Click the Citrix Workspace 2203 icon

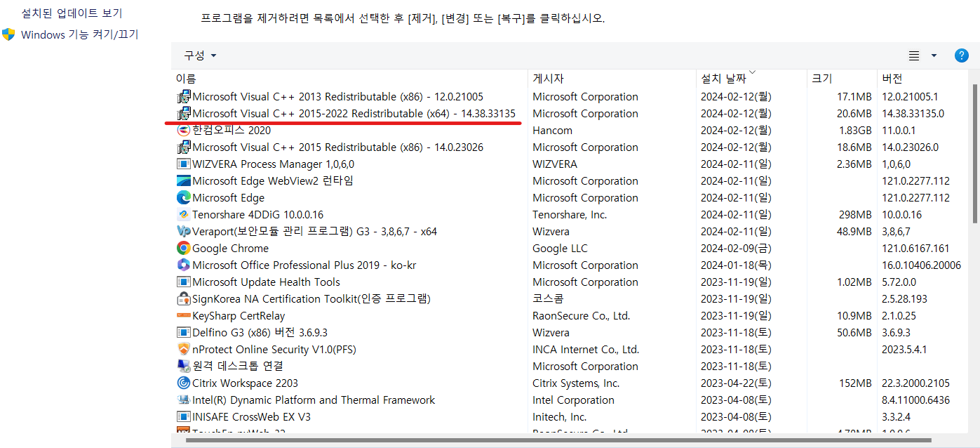[183, 383]
